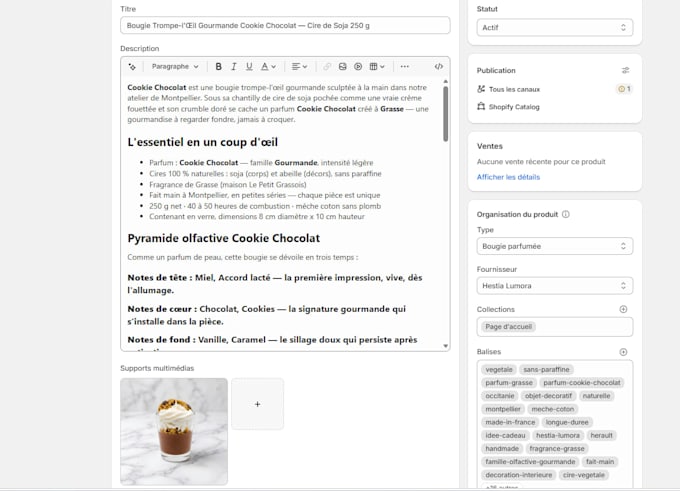The height and width of the screenshot is (491, 680).
Task: Open the text color picker
Action: tap(268, 67)
